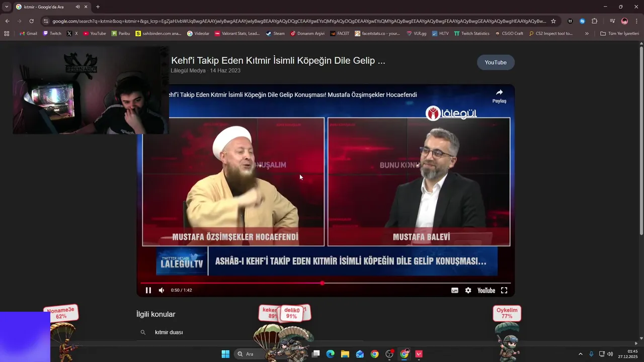Open sahibinden.com bookmark
Screen dimensions: 644x362
158,34
